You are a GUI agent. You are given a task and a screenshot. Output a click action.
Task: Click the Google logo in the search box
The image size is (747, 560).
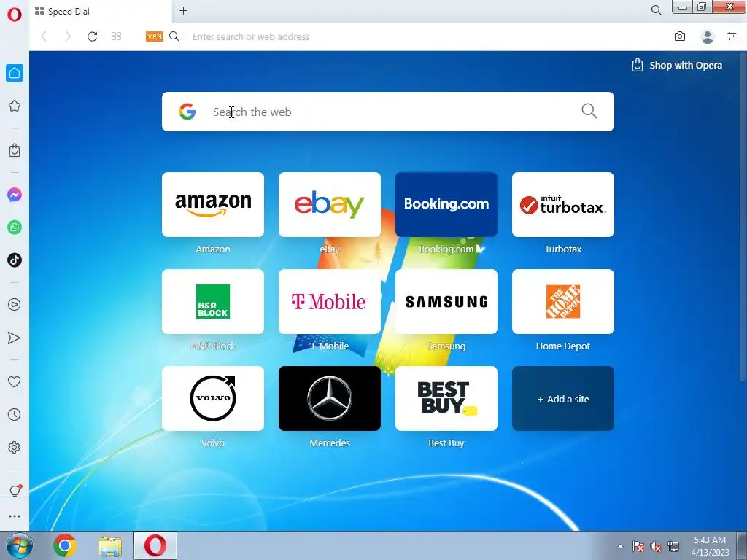[187, 112]
